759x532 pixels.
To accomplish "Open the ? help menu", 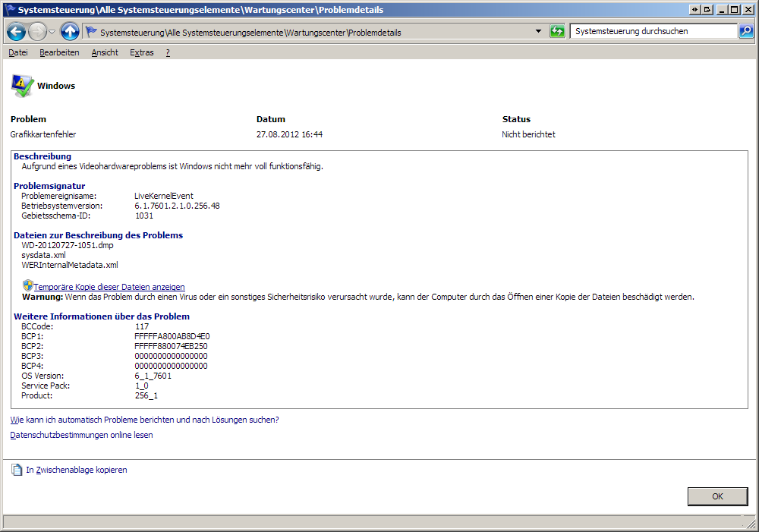I will click(x=168, y=52).
